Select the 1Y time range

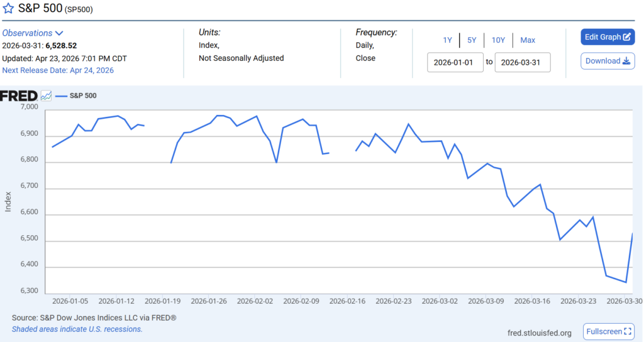coord(447,40)
